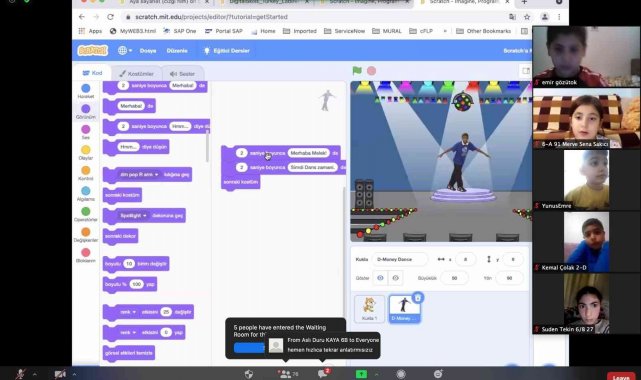Click the sprite name field D-Money Dance
This screenshot has height=380, width=641.
pos(399,259)
